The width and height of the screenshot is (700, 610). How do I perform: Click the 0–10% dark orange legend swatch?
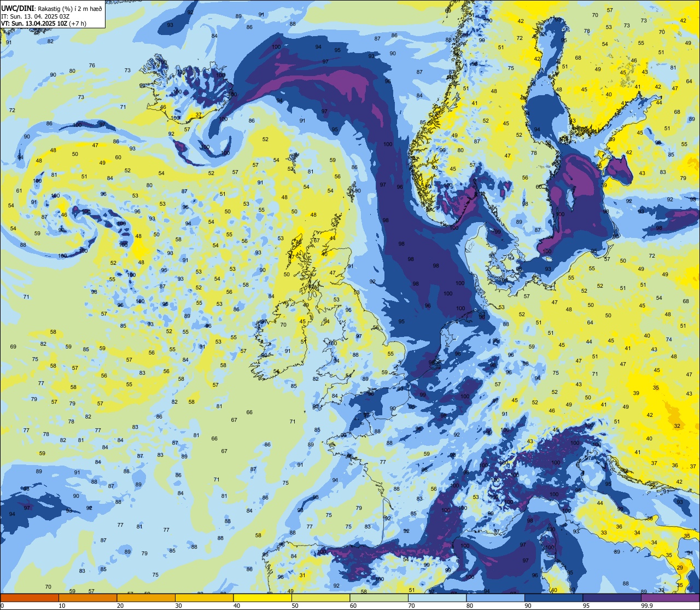pos(30,598)
